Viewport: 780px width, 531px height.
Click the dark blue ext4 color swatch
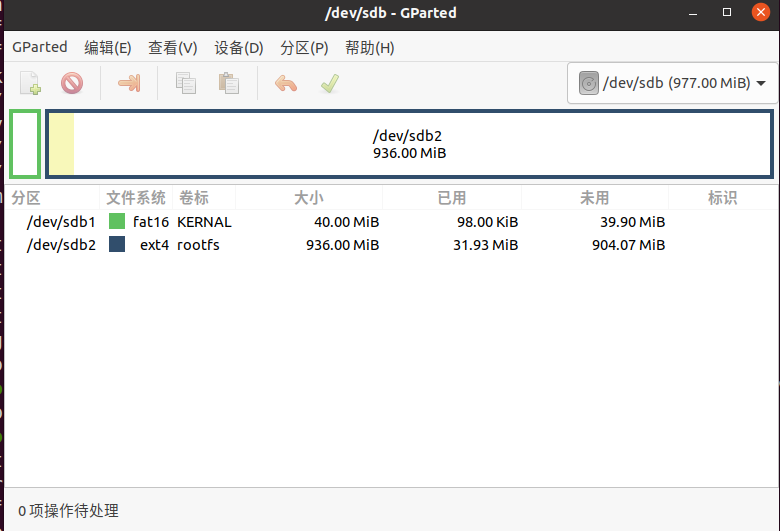[117, 244]
